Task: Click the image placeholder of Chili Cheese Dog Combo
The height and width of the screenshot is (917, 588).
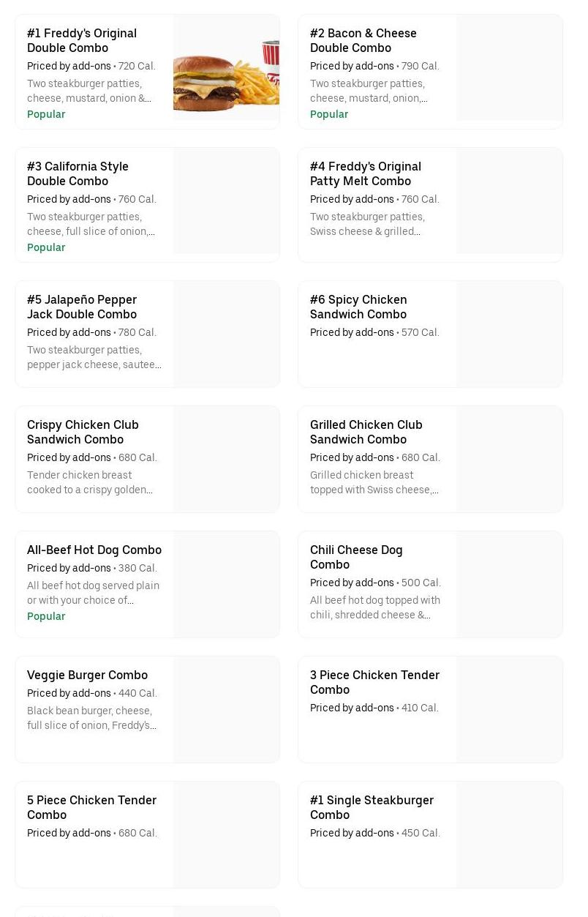Action: click(x=509, y=585)
